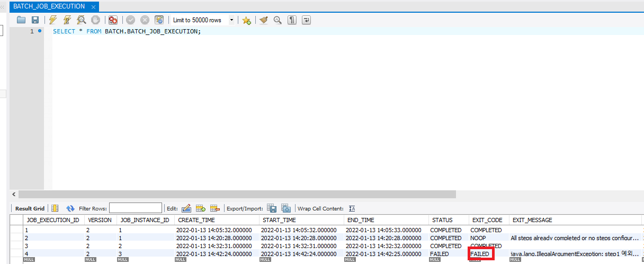Refresh the result grid data
Image resolution: width=644 pixels, height=264 pixels.
point(70,208)
